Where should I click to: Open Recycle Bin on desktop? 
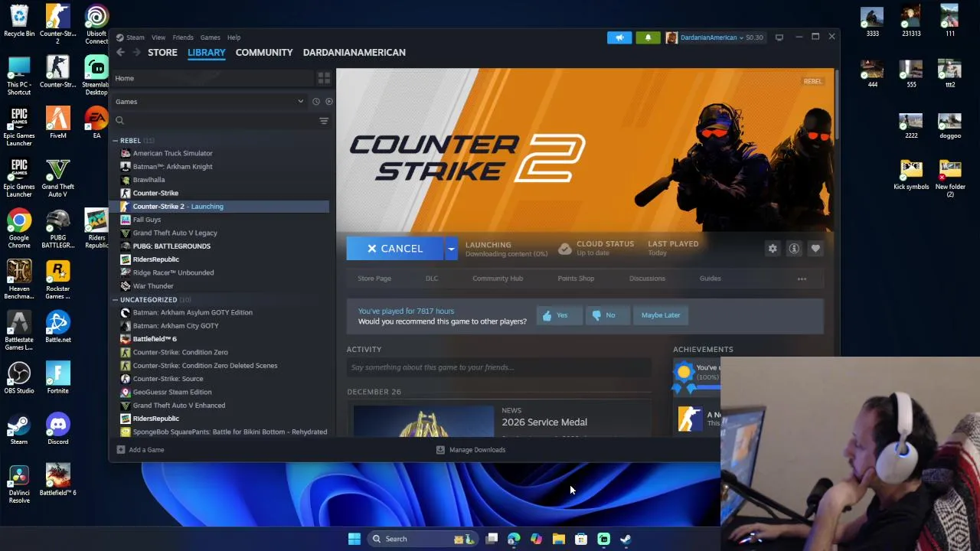pos(19,20)
